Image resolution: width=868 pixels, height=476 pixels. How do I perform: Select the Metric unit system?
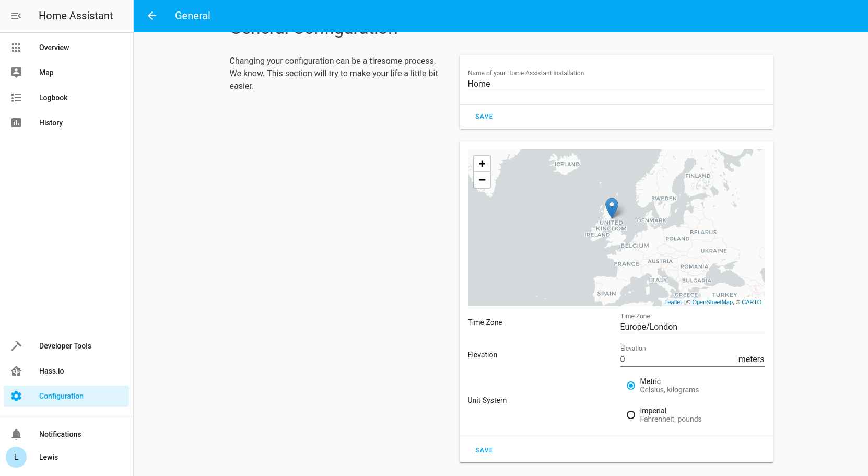pos(631,386)
